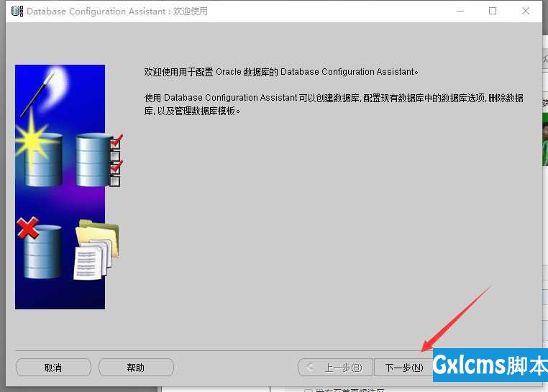
Task: Click the 取消 (Cancel) button
Action: (53, 367)
